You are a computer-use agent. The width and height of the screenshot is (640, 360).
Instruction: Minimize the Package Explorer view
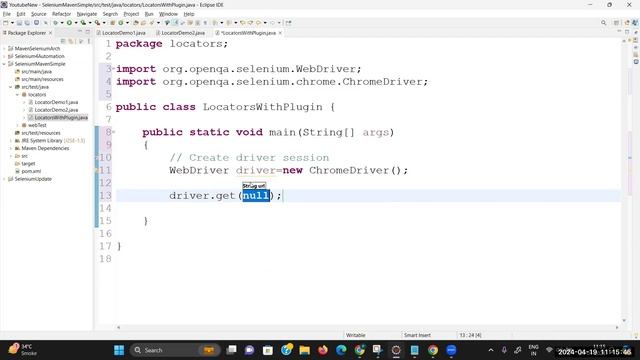coord(80,32)
